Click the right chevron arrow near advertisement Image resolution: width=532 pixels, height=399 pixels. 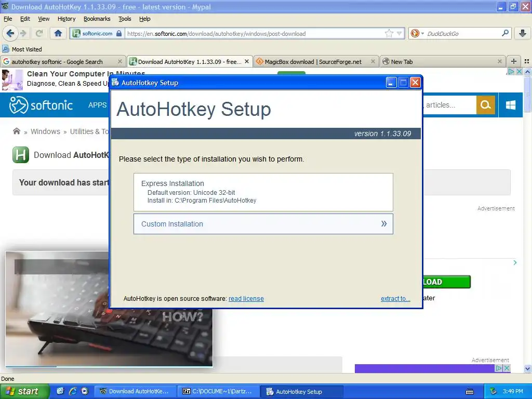coord(515,262)
